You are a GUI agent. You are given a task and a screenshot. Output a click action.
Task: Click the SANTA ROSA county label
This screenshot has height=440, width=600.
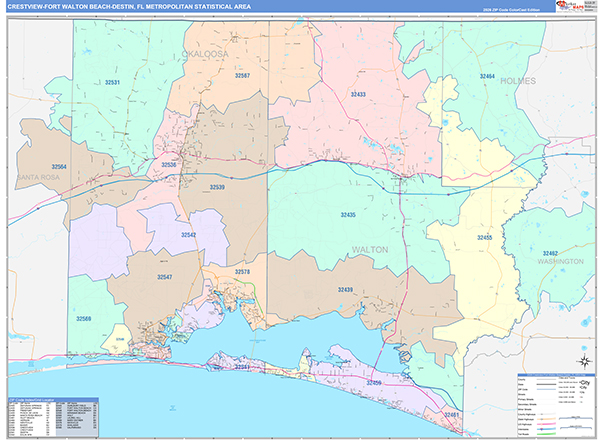pyautogui.click(x=39, y=177)
